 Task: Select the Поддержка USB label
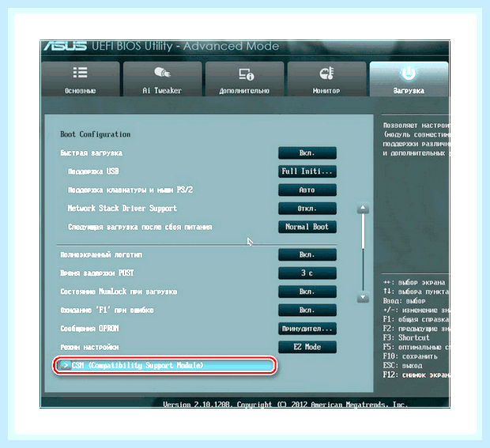pyautogui.click(x=93, y=171)
